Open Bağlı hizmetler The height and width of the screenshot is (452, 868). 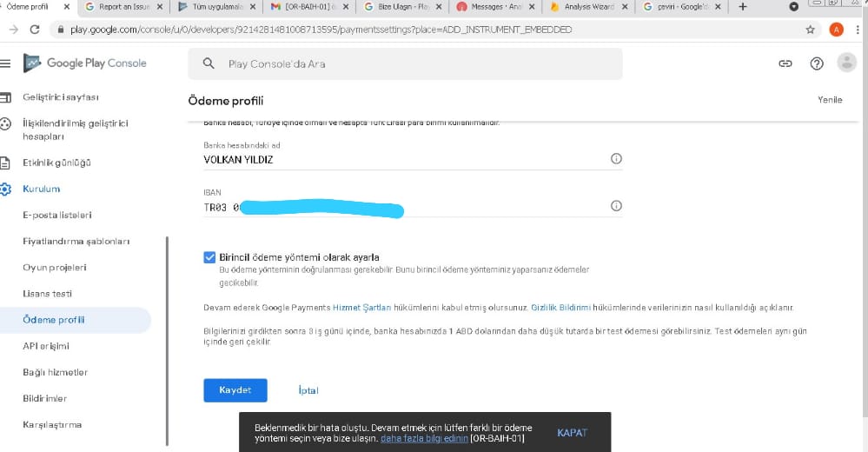tap(55, 372)
